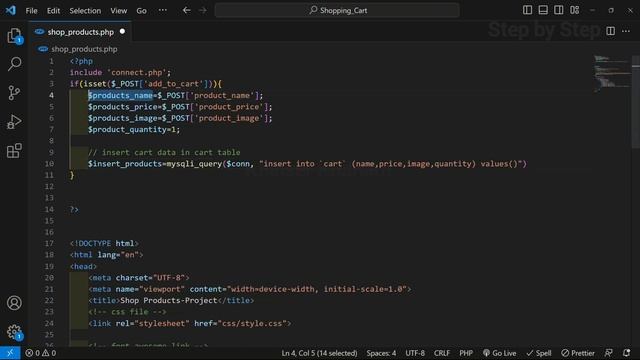This screenshot has height=360, width=640.
Task: Click line number 10 in gutter
Action: click(49, 164)
